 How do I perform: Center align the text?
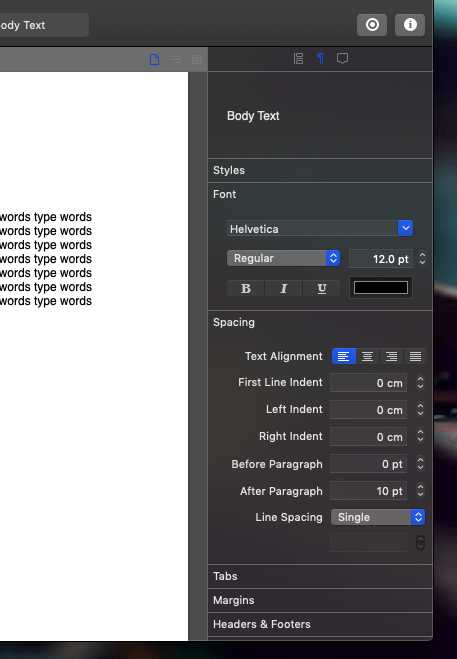[367, 356]
